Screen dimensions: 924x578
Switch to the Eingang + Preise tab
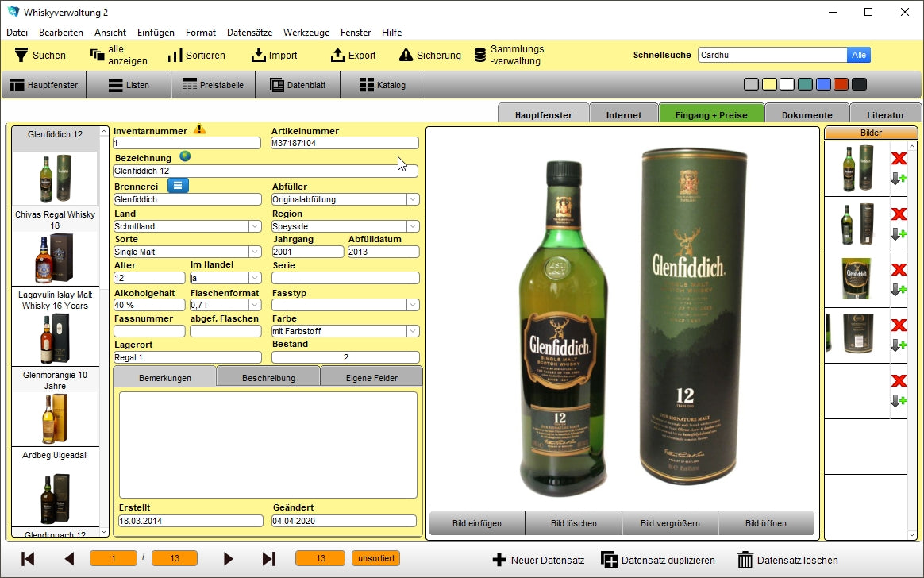coord(710,115)
